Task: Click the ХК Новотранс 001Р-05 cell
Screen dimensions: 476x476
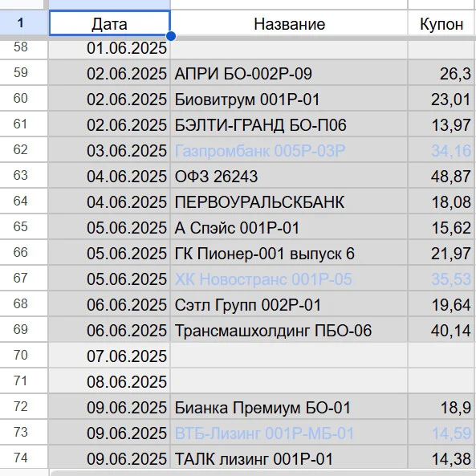Action: click(289, 279)
